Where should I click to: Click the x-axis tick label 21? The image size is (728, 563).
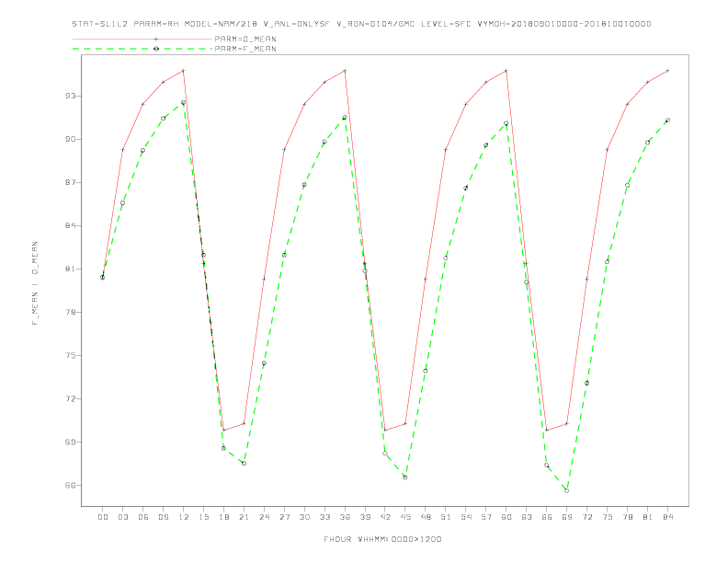[x=244, y=517]
